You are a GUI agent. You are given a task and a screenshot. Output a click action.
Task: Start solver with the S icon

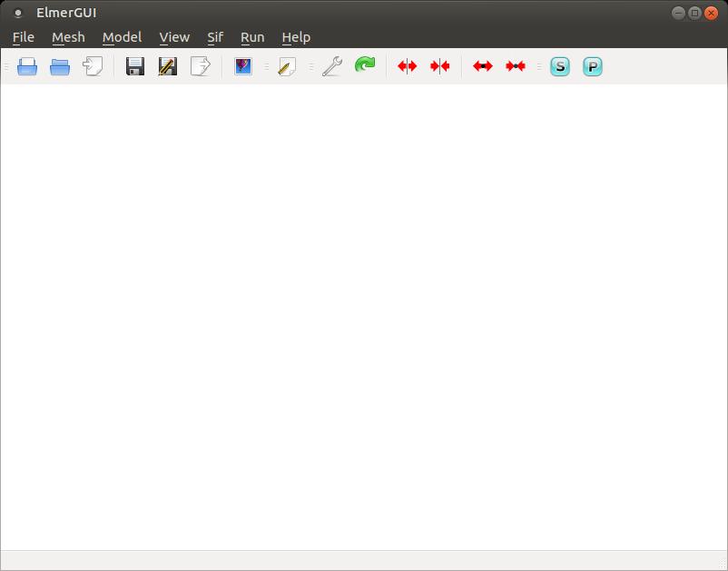[x=560, y=66]
